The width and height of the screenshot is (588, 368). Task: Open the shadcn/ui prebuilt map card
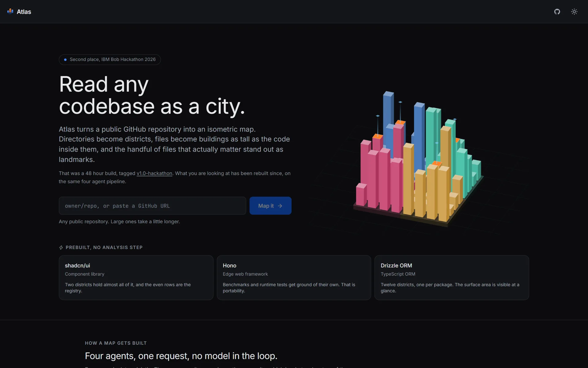click(x=136, y=278)
